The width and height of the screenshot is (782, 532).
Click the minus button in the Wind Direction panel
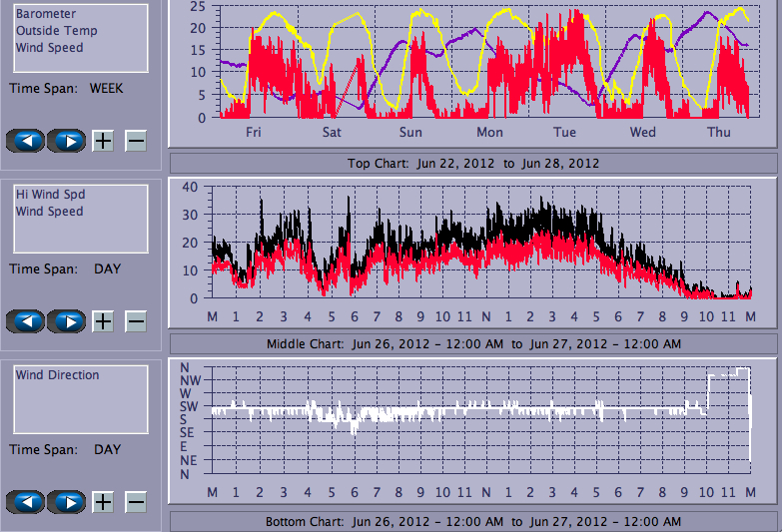tap(136, 502)
